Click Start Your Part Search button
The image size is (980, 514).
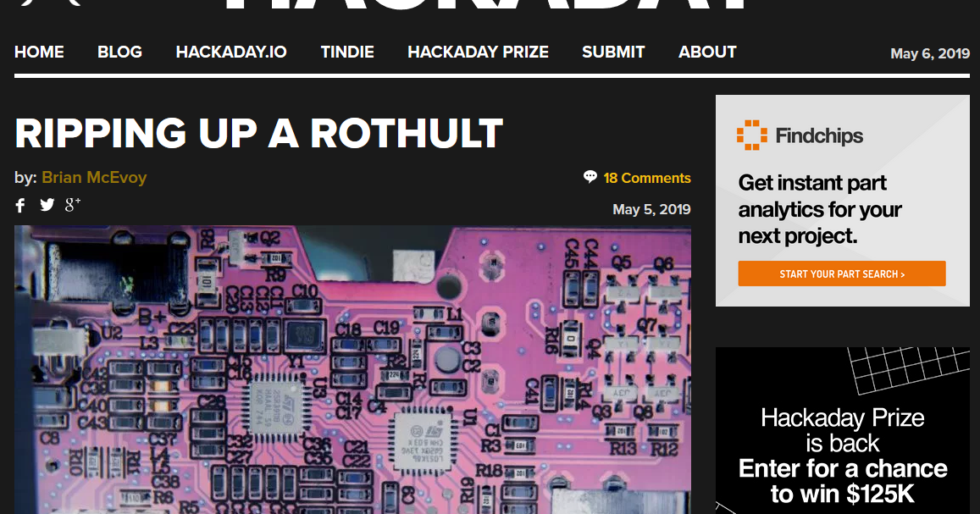point(842,274)
